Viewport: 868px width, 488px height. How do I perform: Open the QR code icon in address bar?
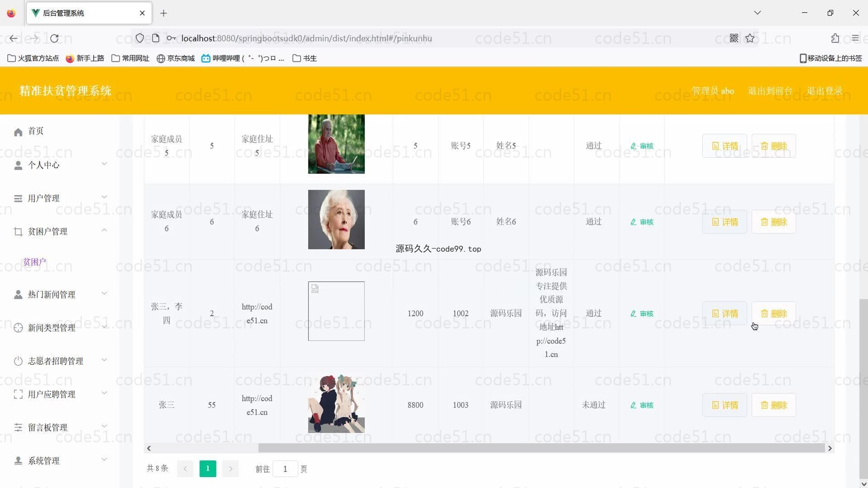(734, 38)
